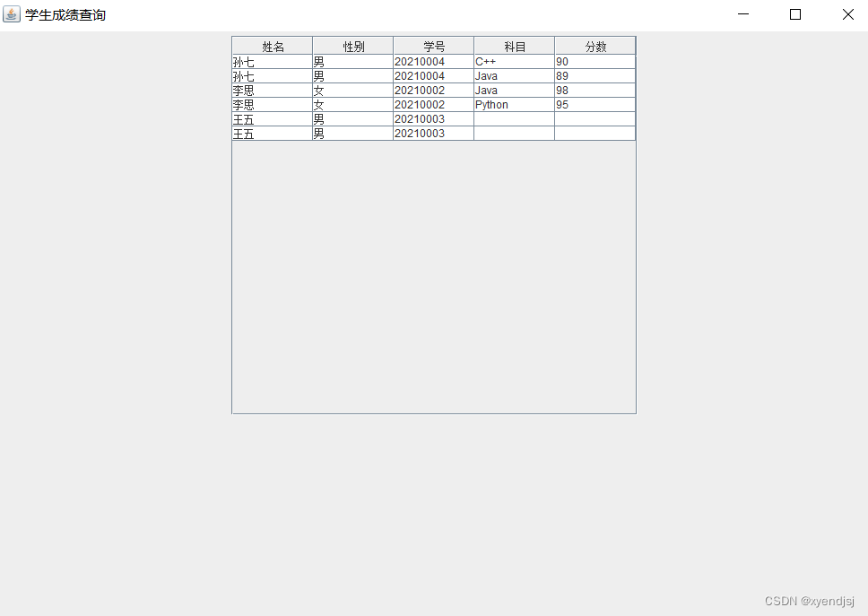868x616 pixels.
Task: Click the score cell showing 95
Action: [x=595, y=105]
